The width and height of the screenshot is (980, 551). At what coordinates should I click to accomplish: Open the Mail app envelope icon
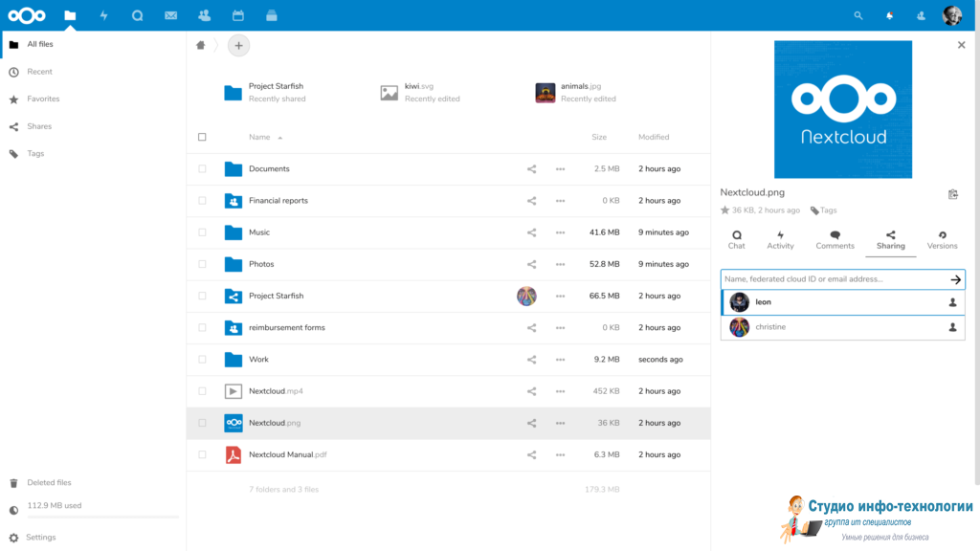pyautogui.click(x=170, y=15)
